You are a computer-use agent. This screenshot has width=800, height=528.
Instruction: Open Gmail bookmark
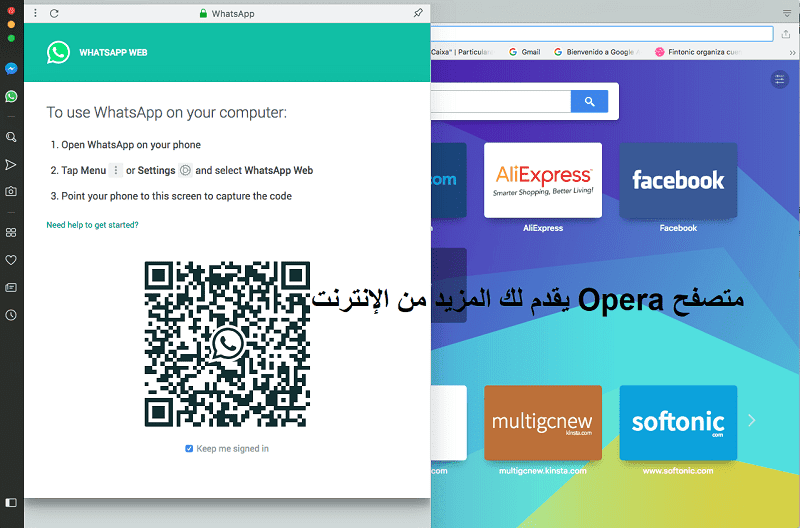[x=524, y=52]
